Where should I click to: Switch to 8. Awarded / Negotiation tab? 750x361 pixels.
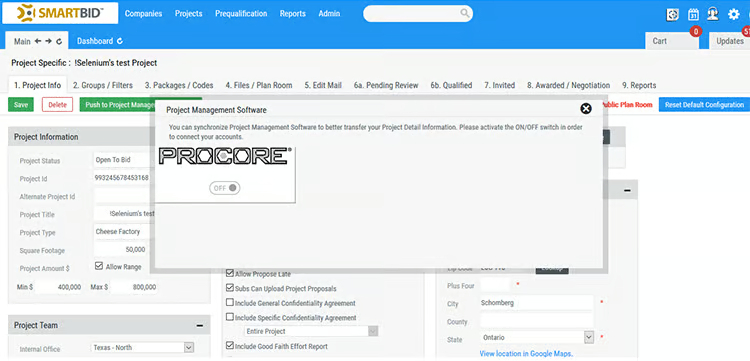coord(568,85)
